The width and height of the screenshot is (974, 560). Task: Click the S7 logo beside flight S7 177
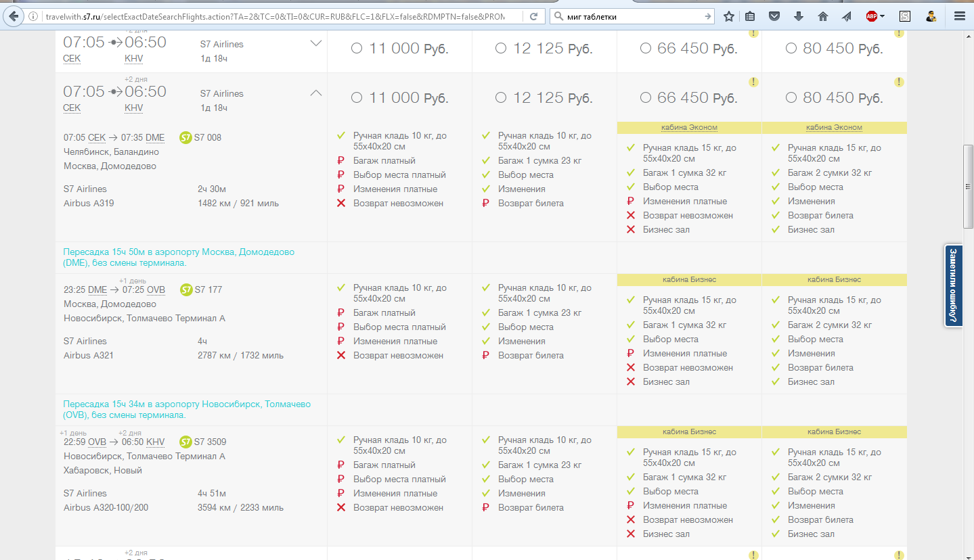[186, 289]
